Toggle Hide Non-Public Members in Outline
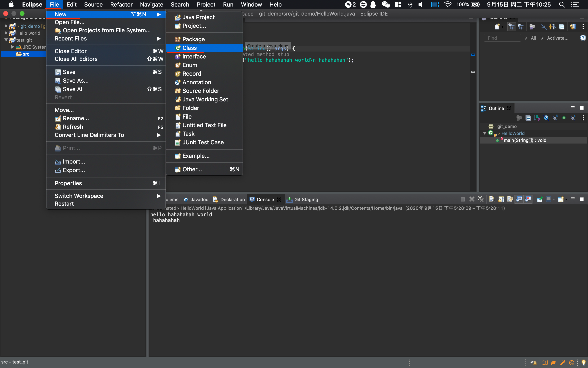 click(564, 118)
